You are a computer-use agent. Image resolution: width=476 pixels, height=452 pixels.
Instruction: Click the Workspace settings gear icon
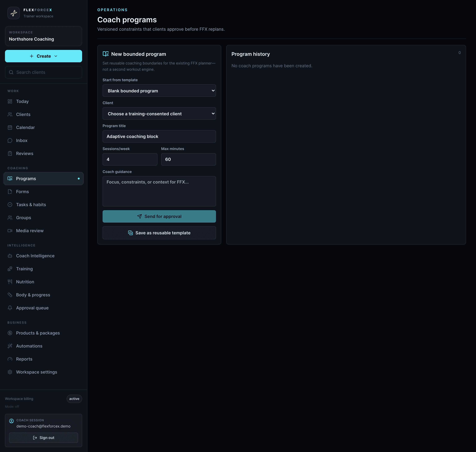10,372
